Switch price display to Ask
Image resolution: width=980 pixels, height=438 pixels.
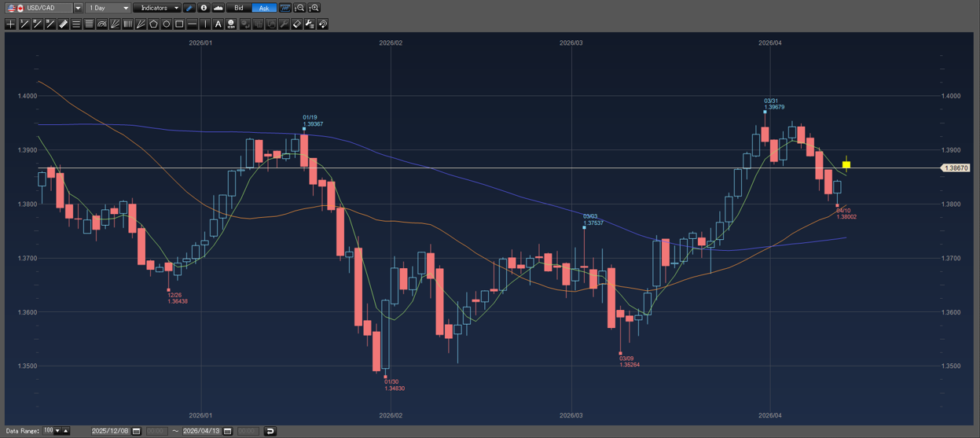tap(264, 8)
